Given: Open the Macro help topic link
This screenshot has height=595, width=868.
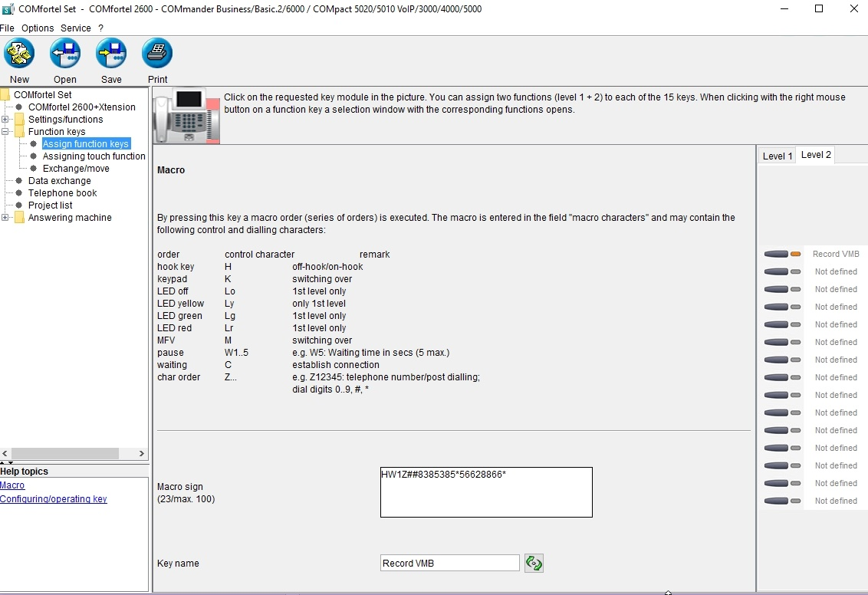Looking at the screenshot, I should point(12,485).
